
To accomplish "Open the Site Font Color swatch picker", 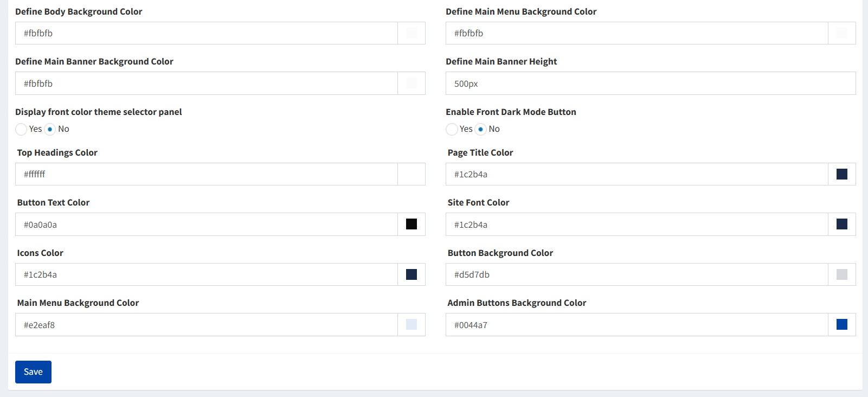I will coord(841,224).
